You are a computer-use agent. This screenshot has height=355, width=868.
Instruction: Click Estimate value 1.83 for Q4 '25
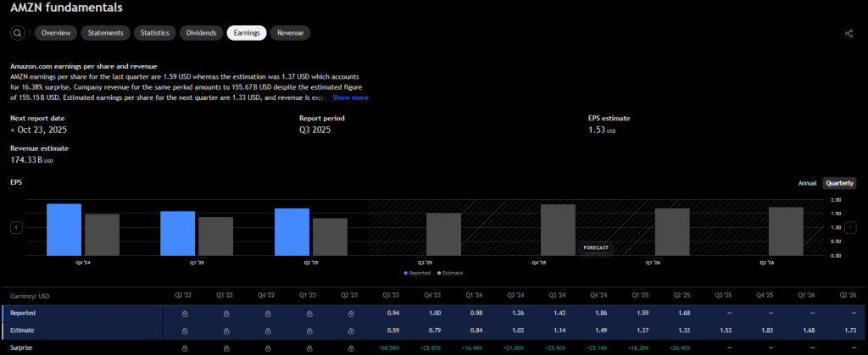(x=766, y=330)
